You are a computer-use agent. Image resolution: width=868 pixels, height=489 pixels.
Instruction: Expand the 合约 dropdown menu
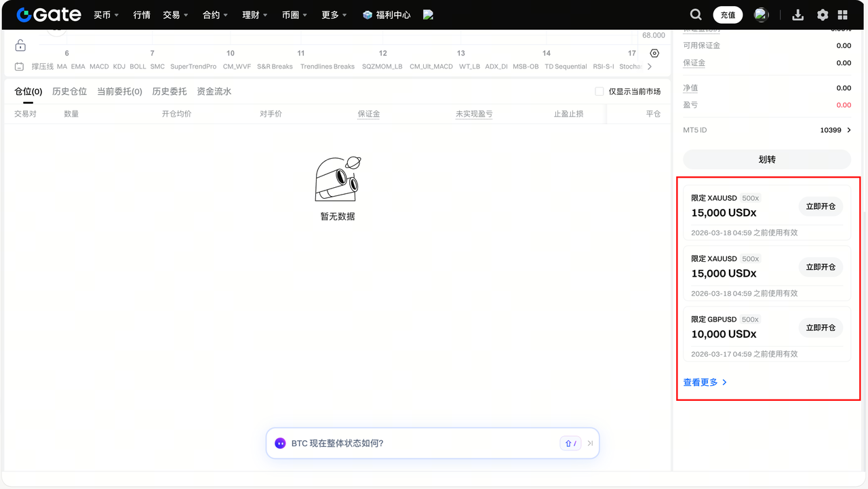215,15
